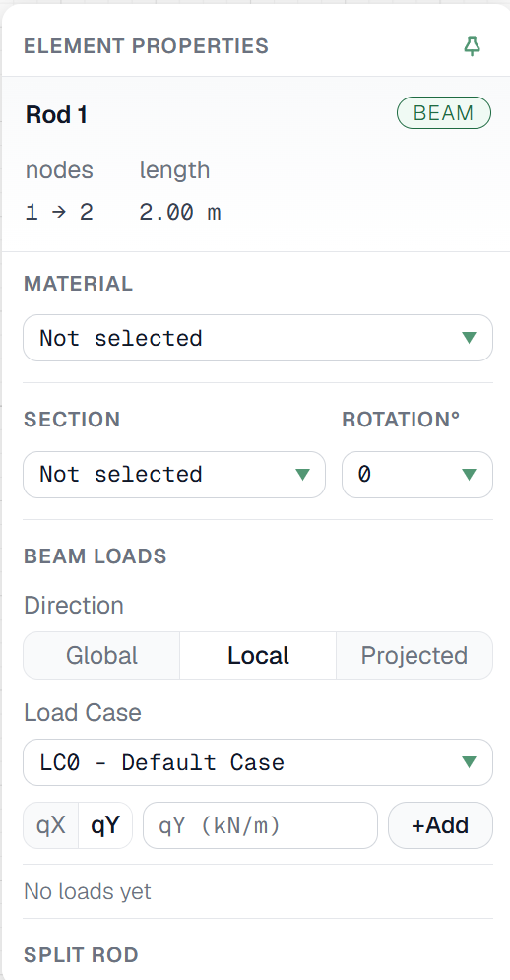The width and height of the screenshot is (510, 980).
Task: Select Local load direction
Action: [x=258, y=655]
